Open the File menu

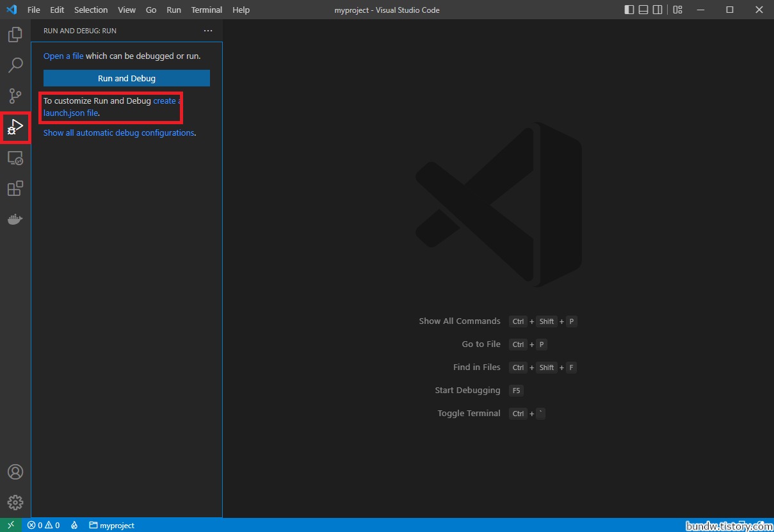click(x=34, y=10)
